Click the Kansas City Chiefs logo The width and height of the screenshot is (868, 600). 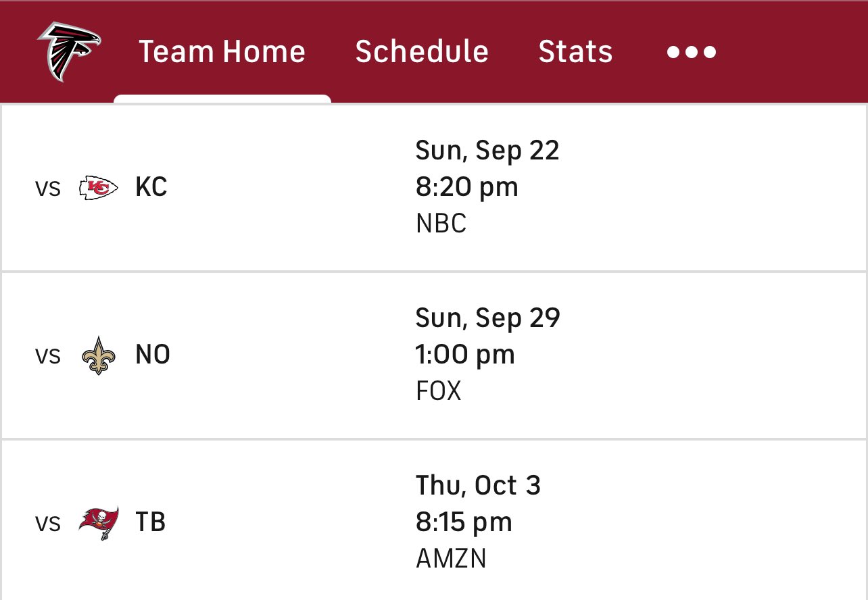tap(99, 187)
